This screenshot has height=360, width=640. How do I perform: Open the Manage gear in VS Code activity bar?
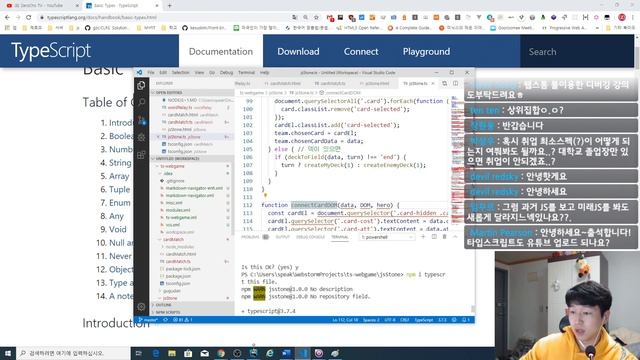(141, 306)
